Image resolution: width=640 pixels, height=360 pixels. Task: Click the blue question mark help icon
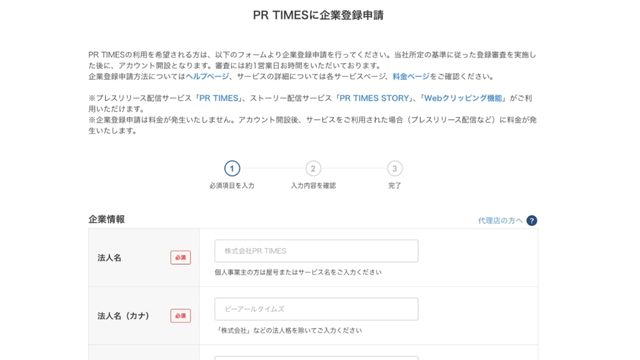point(531,220)
